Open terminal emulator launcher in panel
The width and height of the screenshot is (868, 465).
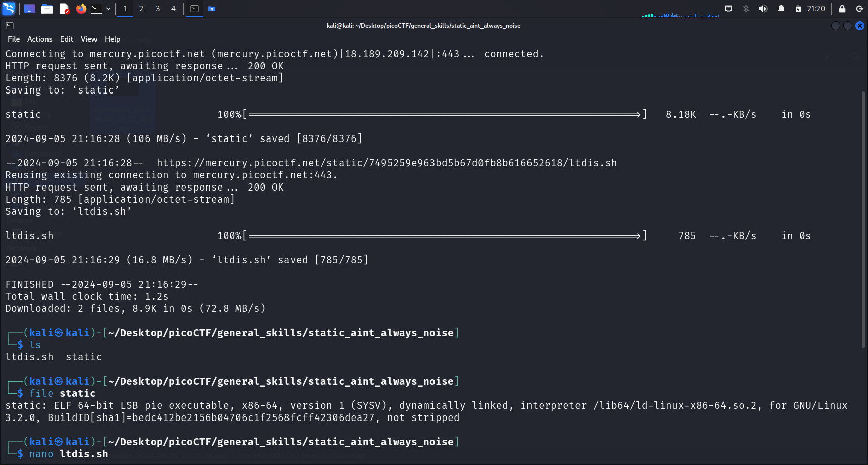click(97, 9)
